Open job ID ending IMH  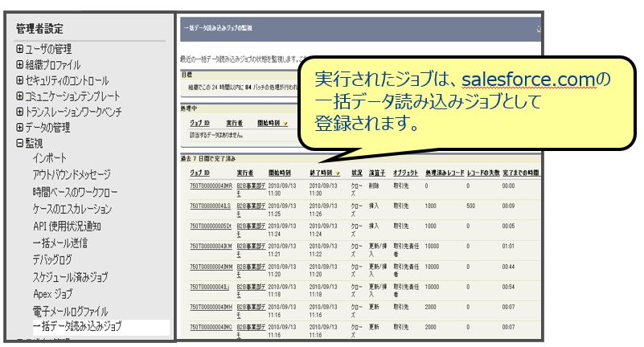point(211,307)
